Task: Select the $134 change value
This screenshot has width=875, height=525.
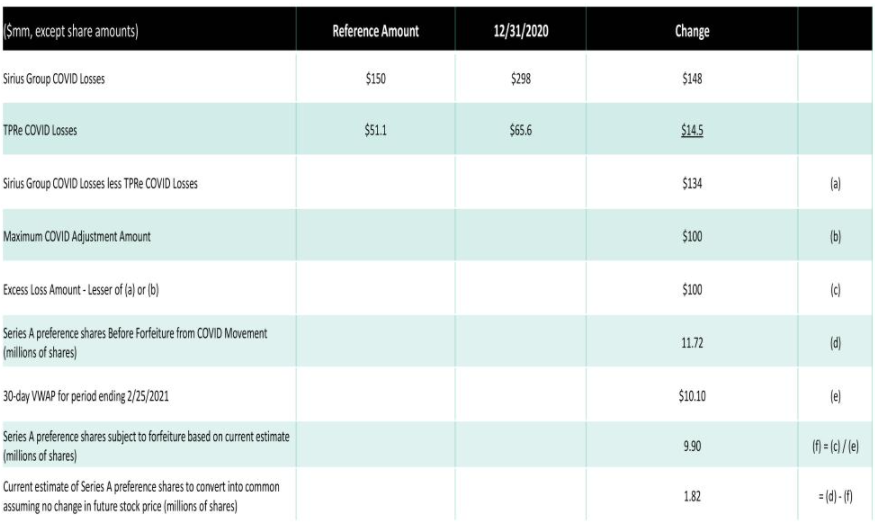Action: pyautogui.click(x=692, y=183)
